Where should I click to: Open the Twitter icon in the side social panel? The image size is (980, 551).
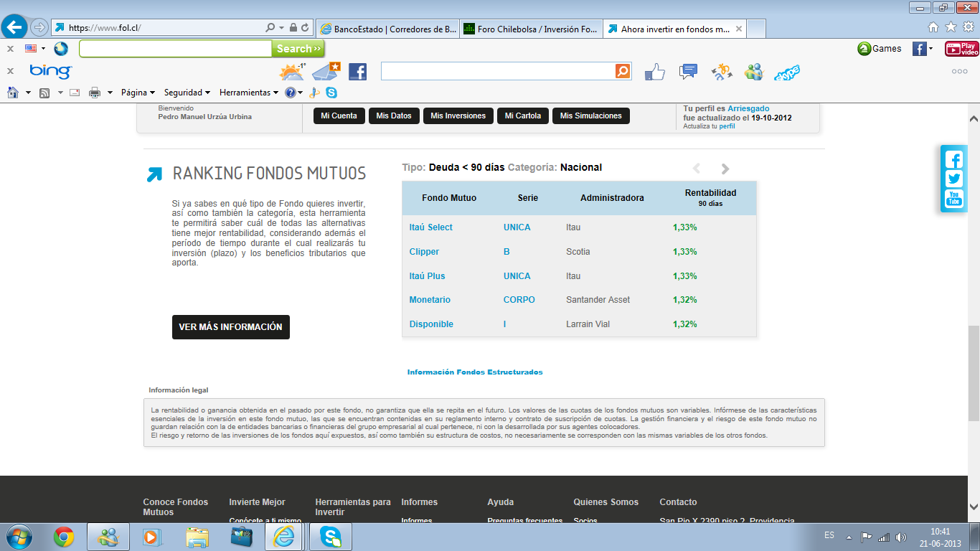pyautogui.click(x=953, y=179)
